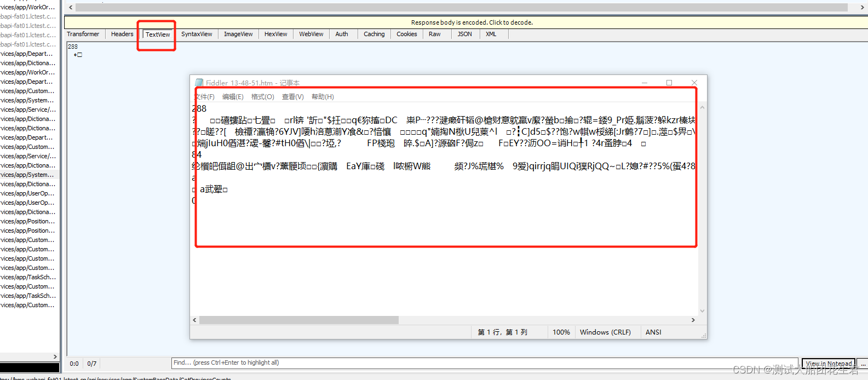The width and height of the screenshot is (868, 380).
Task: Switch to the Caching tab
Action: (x=374, y=34)
